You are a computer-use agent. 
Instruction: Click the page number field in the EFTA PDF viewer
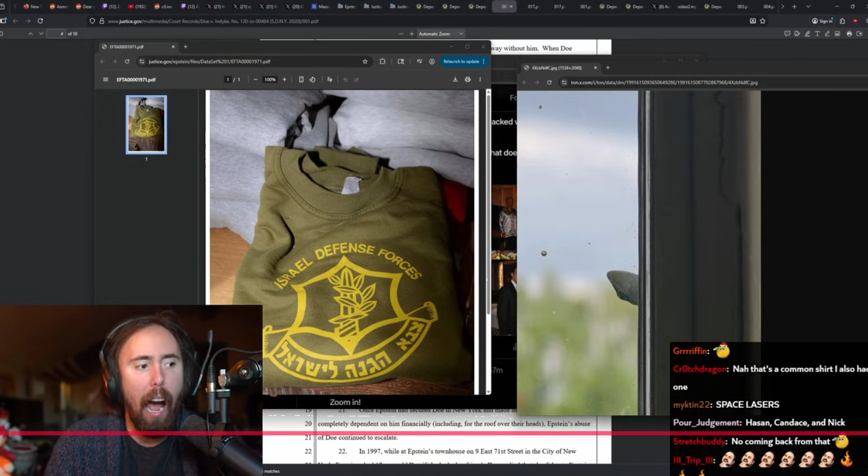(x=228, y=80)
